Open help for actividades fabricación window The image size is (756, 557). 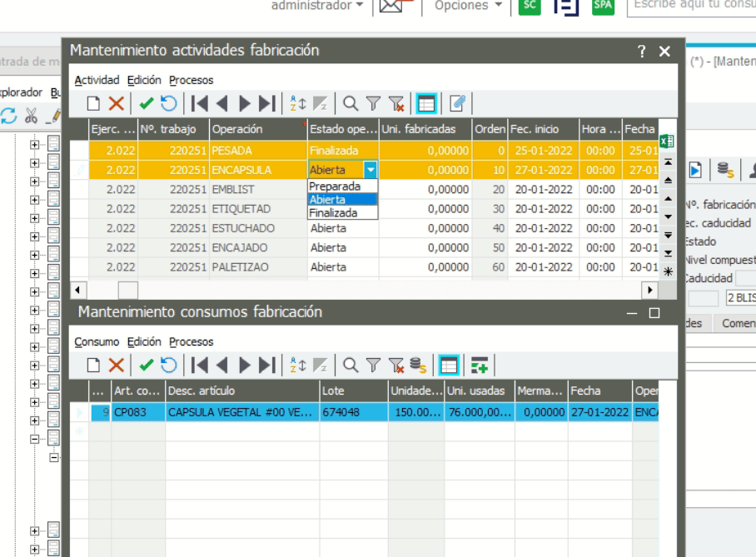coord(641,51)
